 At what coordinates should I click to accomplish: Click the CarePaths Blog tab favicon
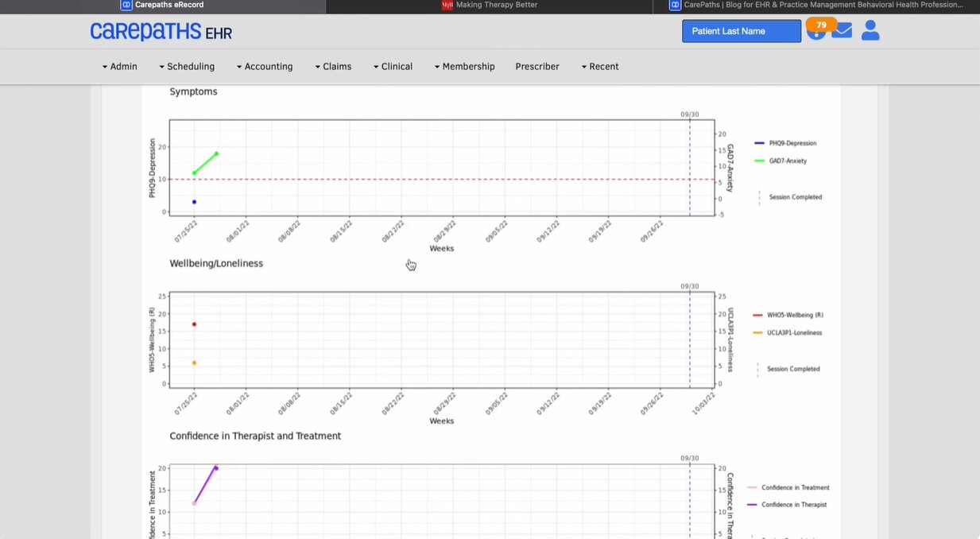[x=676, y=5]
